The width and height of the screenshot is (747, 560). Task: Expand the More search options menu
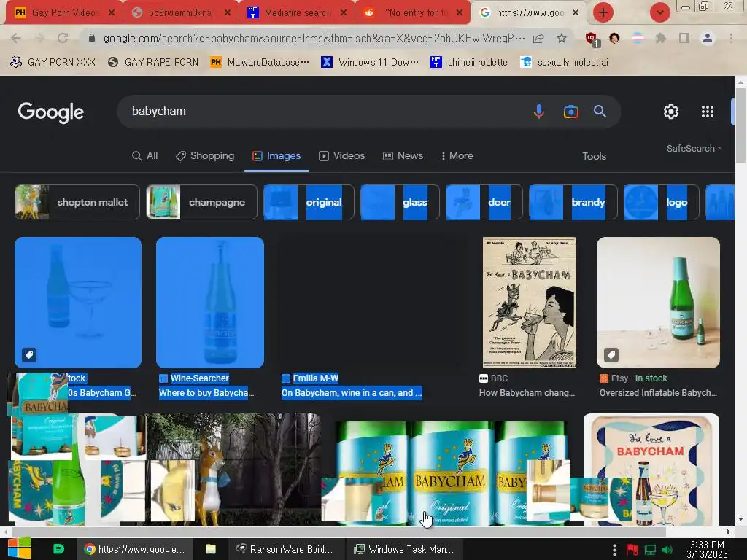(457, 156)
